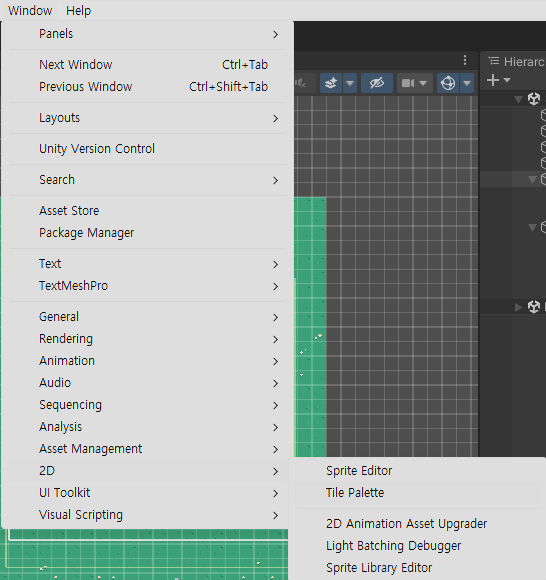This screenshot has height=580, width=546.
Task: Open the Light Batching Debugger
Action: (x=417, y=546)
